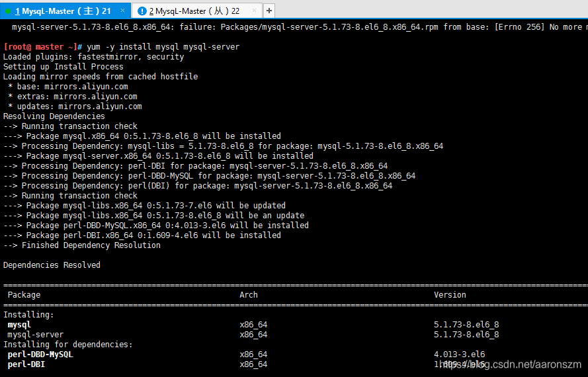This screenshot has width=588, height=377.
Task: Click version '4.013-3.el6' in table
Action: [x=460, y=355]
